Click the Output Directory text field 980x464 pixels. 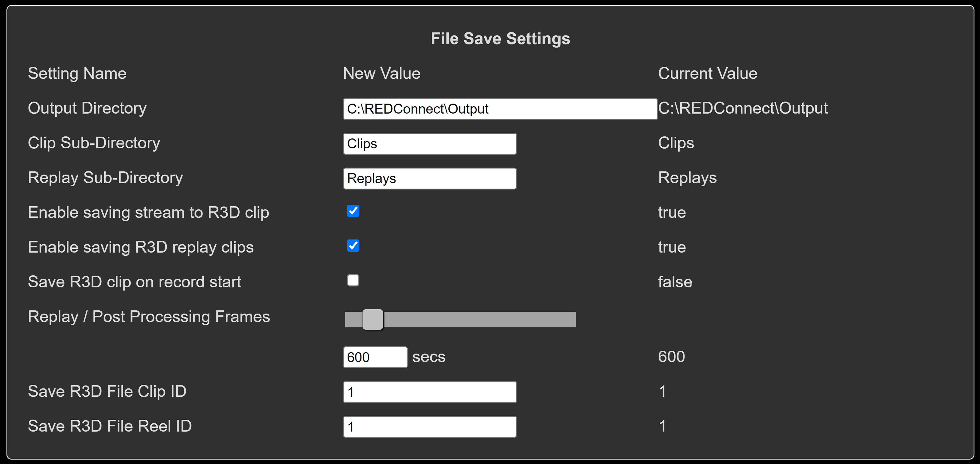500,109
